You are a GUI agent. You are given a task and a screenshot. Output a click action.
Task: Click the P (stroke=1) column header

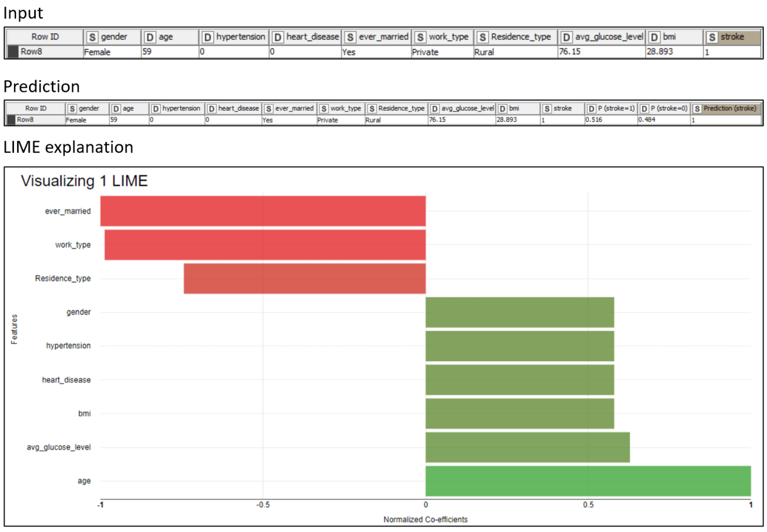(611, 108)
